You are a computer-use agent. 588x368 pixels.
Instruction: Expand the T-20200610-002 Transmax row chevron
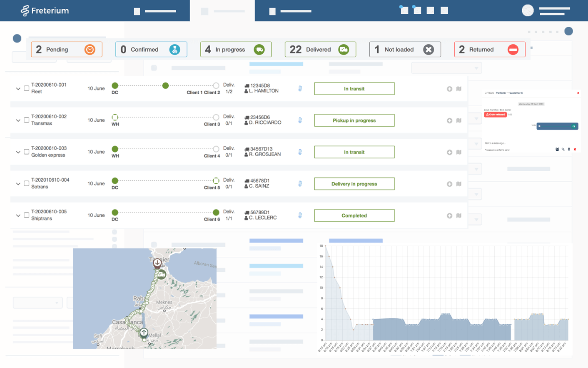pos(18,120)
